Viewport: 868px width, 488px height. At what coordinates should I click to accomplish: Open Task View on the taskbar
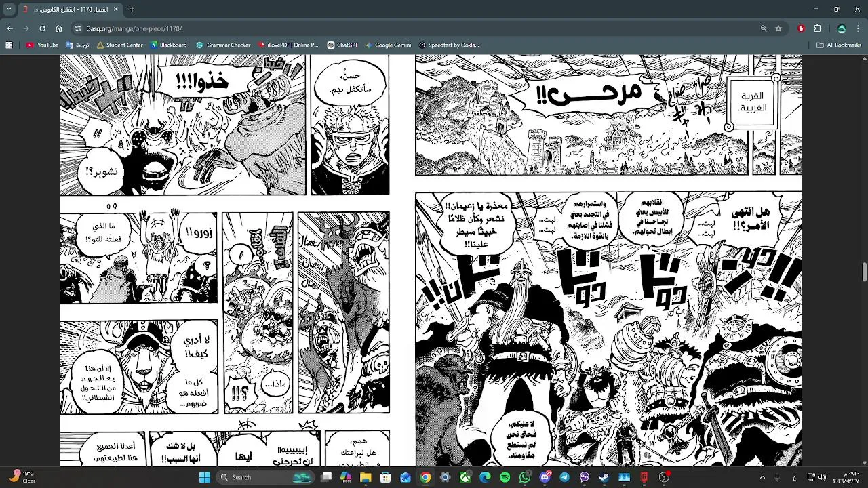pos(326,477)
